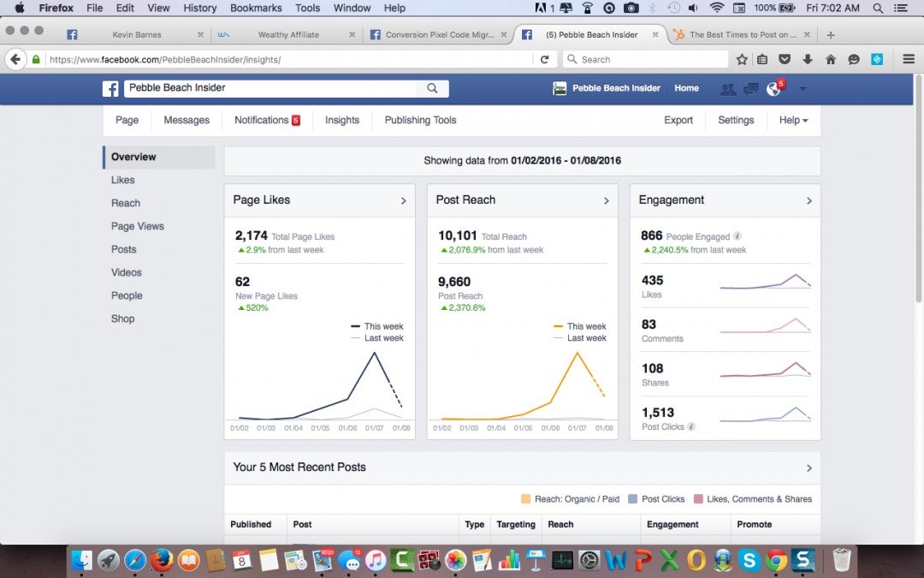This screenshot has width=924, height=578.
Task: Click the Export link
Action: pos(678,121)
